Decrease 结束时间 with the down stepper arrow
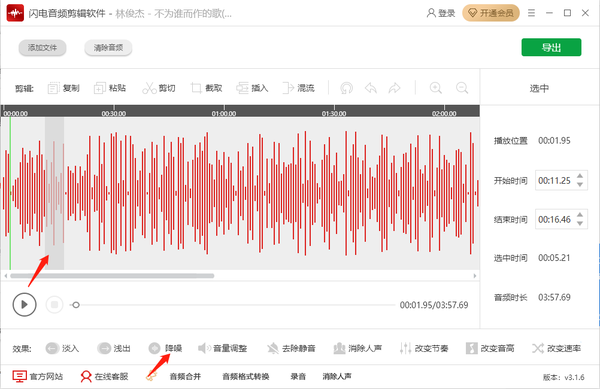This screenshot has width=600, height=389. click(580, 224)
